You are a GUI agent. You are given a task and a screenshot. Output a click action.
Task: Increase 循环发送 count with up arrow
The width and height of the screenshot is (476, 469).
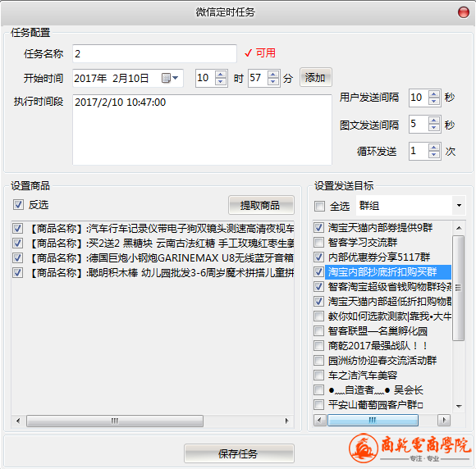pyautogui.click(x=434, y=148)
